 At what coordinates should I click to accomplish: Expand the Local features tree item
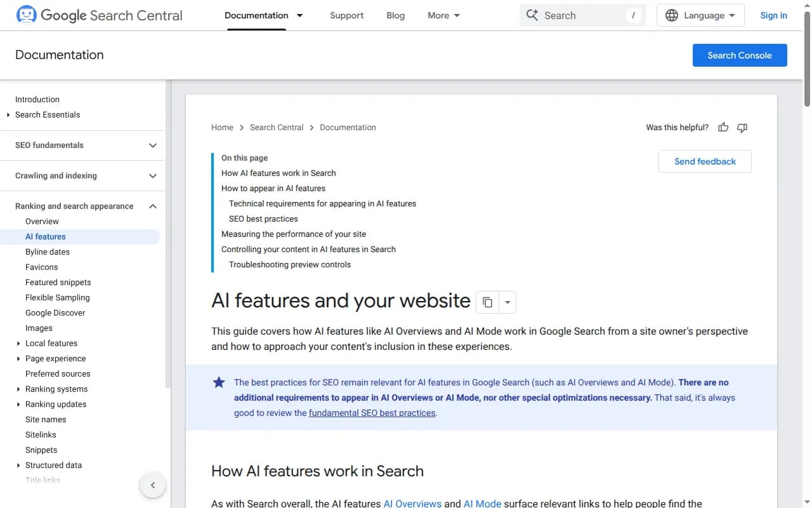coord(18,344)
